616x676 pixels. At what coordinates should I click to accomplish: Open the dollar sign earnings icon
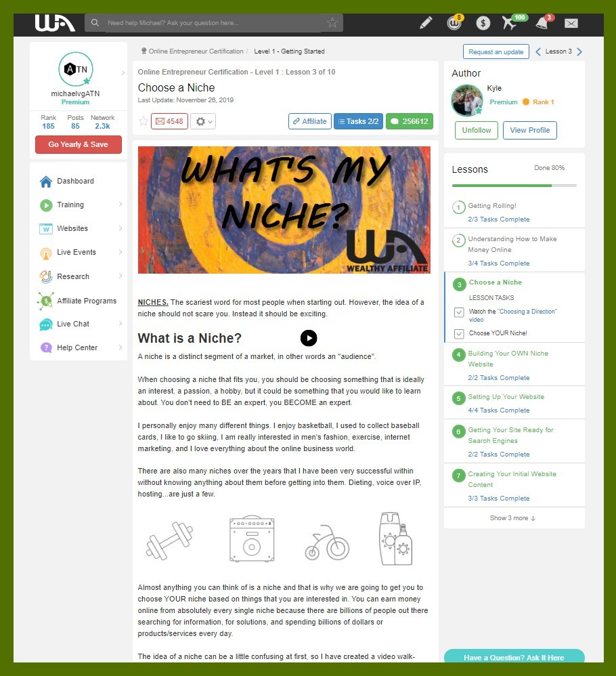(x=483, y=23)
